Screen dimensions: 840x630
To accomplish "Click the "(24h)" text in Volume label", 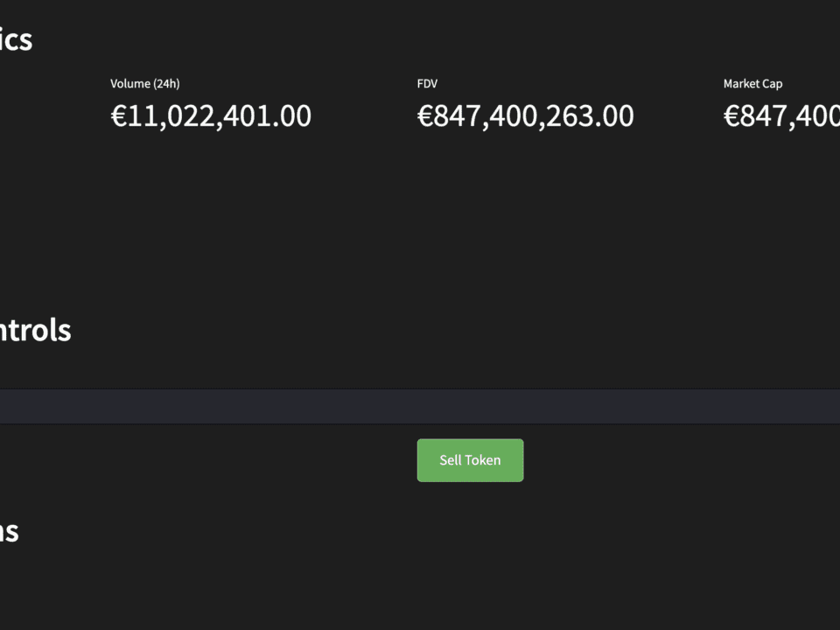I will pyautogui.click(x=166, y=84).
